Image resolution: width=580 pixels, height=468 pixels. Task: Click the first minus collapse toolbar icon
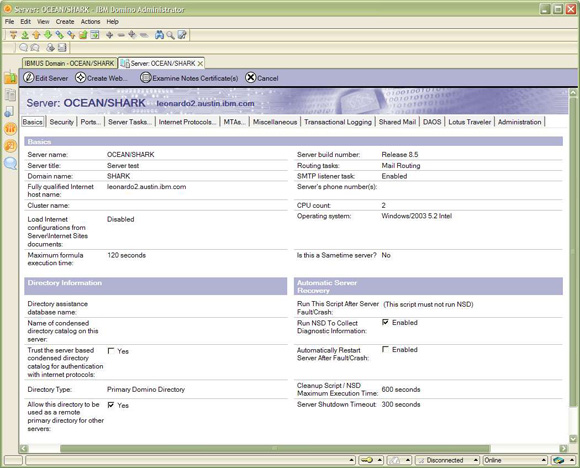coord(121,35)
